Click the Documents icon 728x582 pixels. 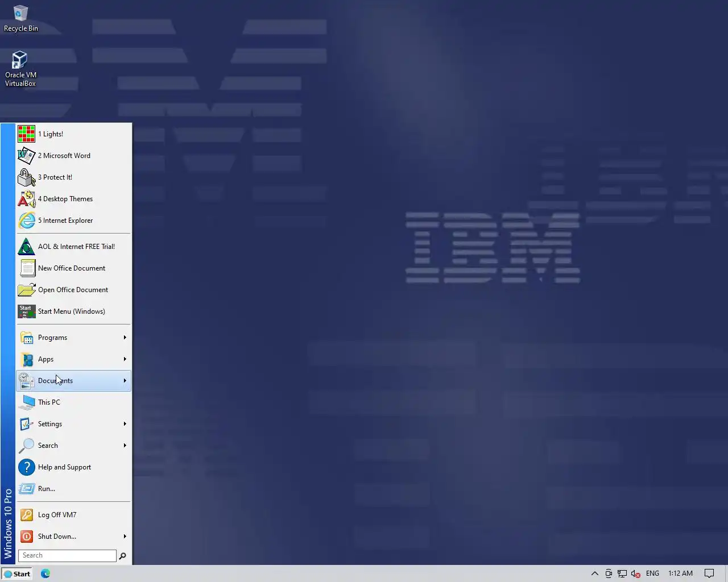coord(26,381)
